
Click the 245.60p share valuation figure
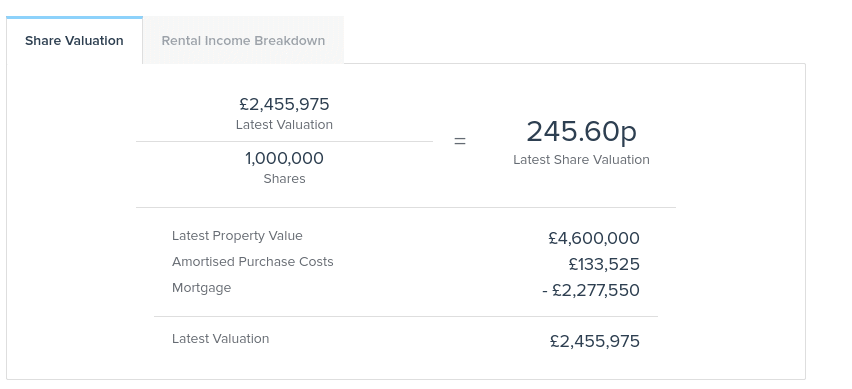[x=581, y=131]
